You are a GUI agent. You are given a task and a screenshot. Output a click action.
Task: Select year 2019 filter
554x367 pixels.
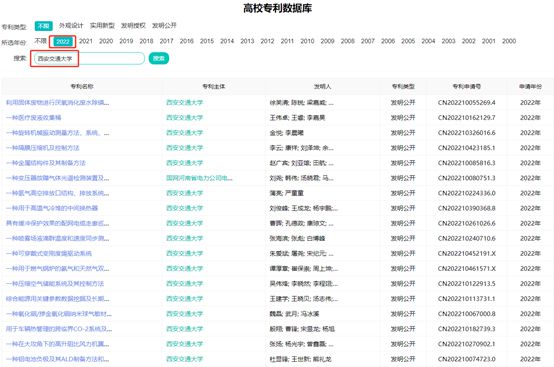pyautogui.click(x=126, y=41)
